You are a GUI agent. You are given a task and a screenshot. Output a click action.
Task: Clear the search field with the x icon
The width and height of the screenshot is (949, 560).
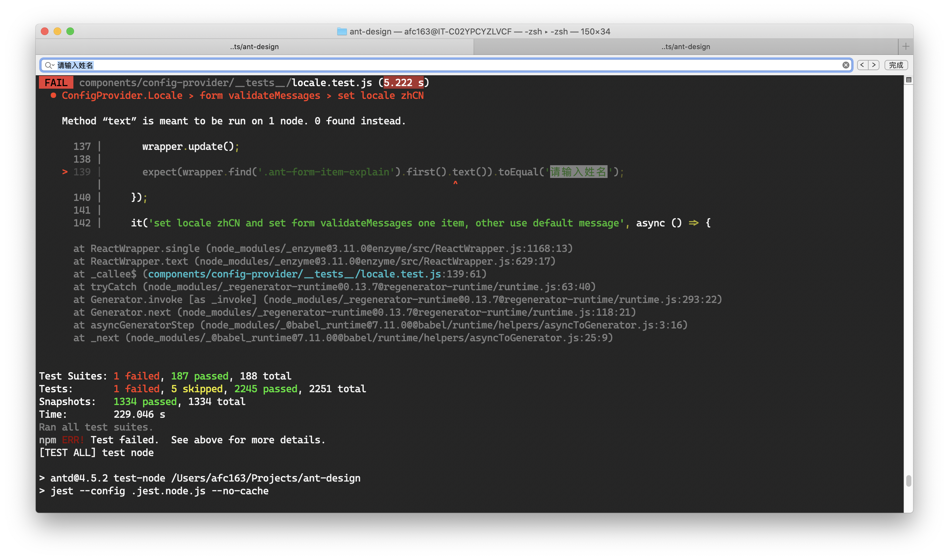[846, 65]
